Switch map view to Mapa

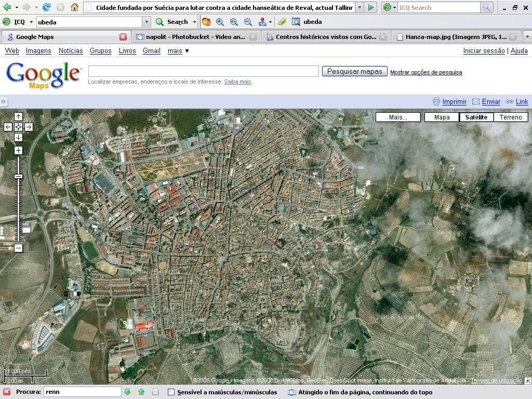tap(442, 117)
